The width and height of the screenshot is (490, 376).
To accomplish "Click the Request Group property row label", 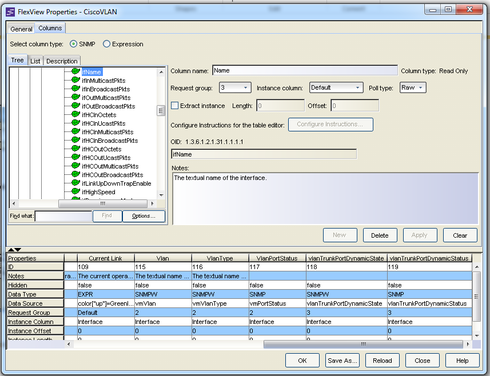I will 35,313.
